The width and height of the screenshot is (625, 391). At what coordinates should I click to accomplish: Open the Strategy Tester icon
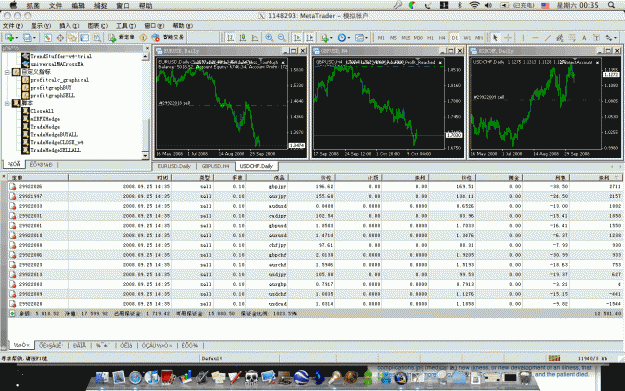(x=97, y=37)
